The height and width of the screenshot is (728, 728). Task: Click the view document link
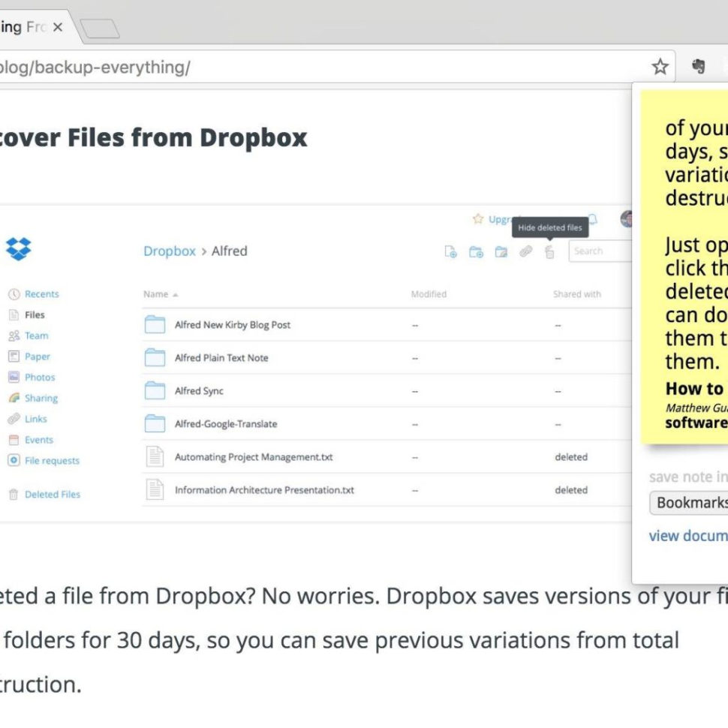click(x=688, y=536)
